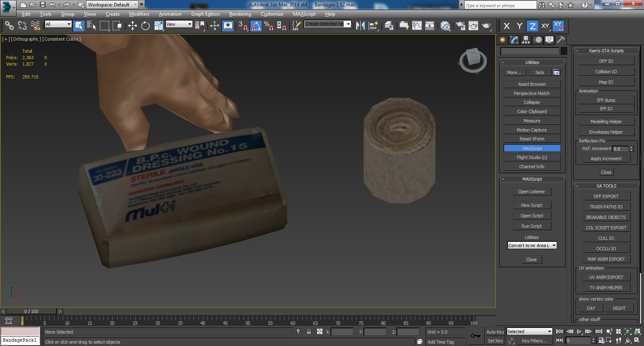Click the DFF EXPORT button
The height and width of the screenshot is (346, 644).
point(606,196)
